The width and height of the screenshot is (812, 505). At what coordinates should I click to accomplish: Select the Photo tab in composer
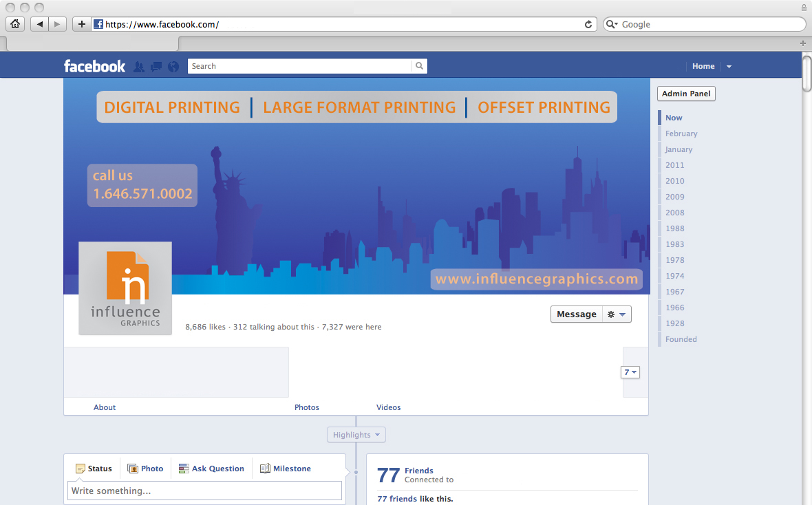click(145, 469)
